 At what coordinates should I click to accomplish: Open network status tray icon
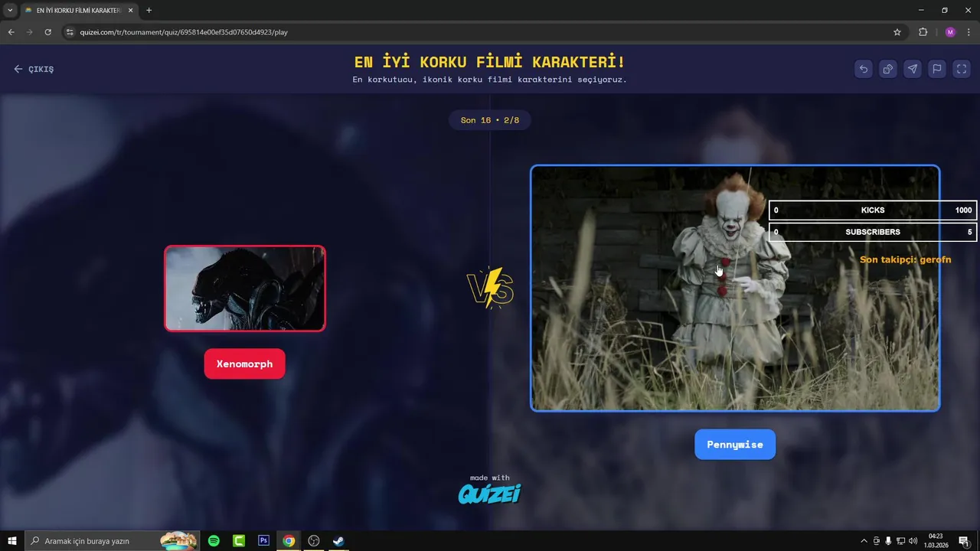[900, 541]
